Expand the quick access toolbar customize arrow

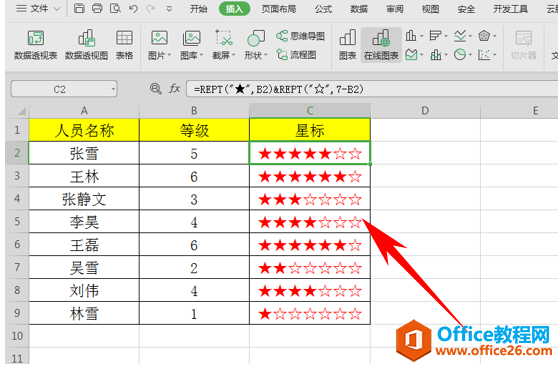[169, 9]
